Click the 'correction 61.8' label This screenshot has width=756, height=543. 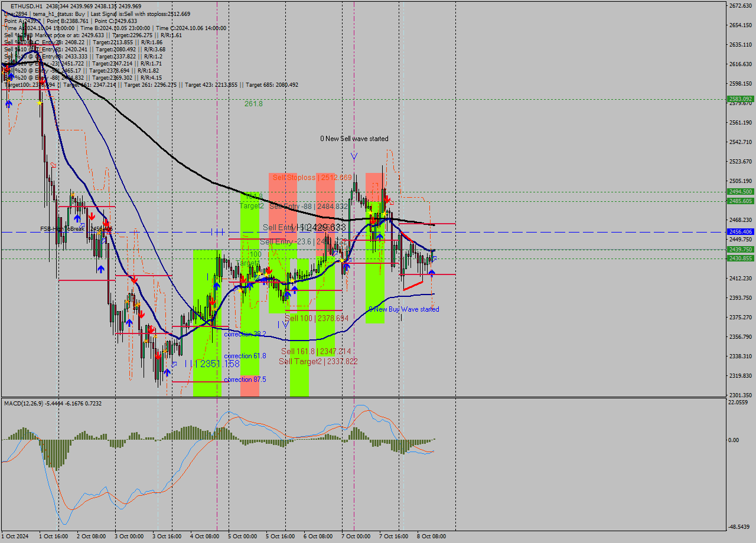(245, 356)
